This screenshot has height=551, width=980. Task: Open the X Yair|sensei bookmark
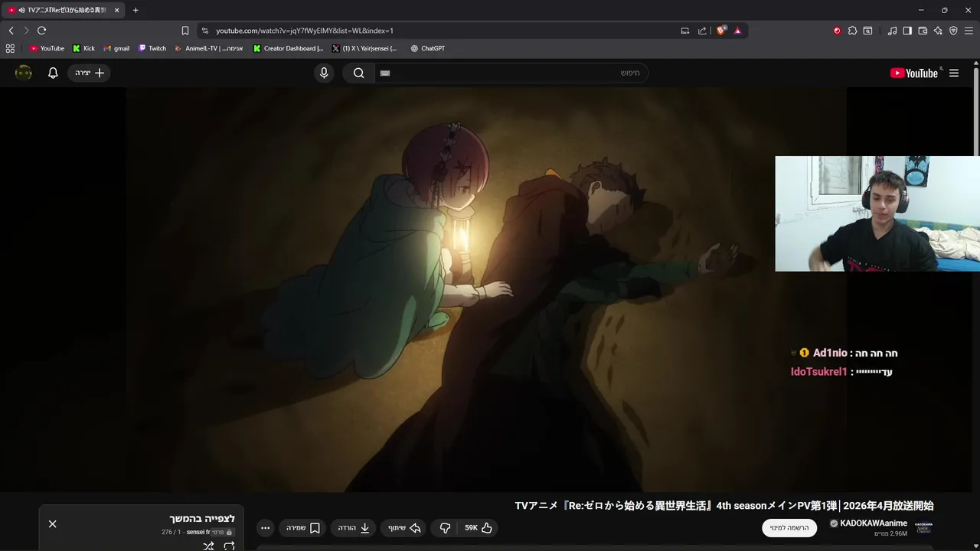[364, 48]
